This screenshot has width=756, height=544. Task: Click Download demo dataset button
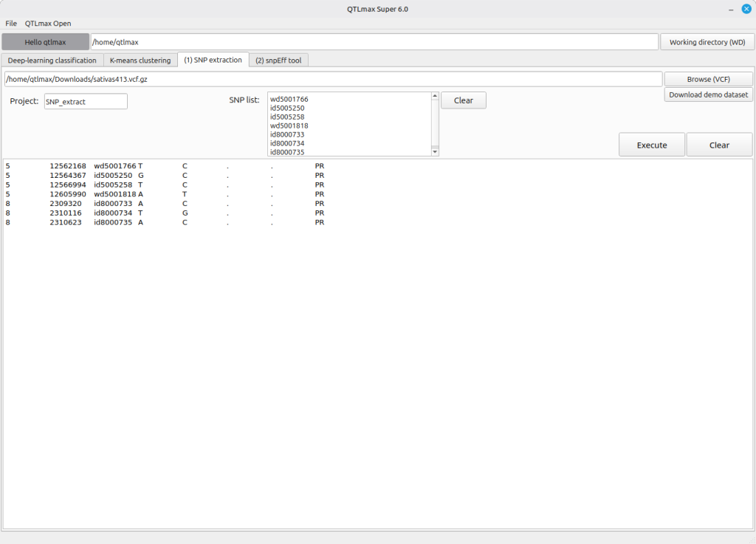pos(708,94)
